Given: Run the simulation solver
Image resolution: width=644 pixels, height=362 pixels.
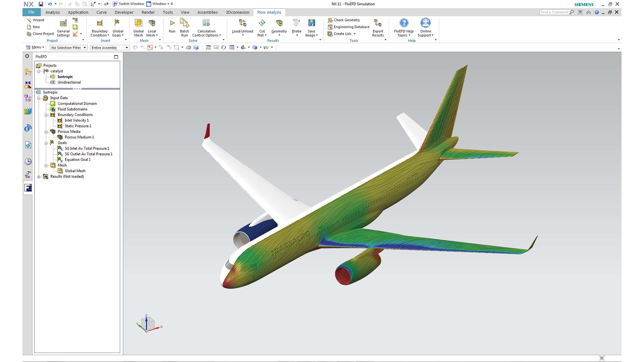Looking at the screenshot, I should 172,27.
